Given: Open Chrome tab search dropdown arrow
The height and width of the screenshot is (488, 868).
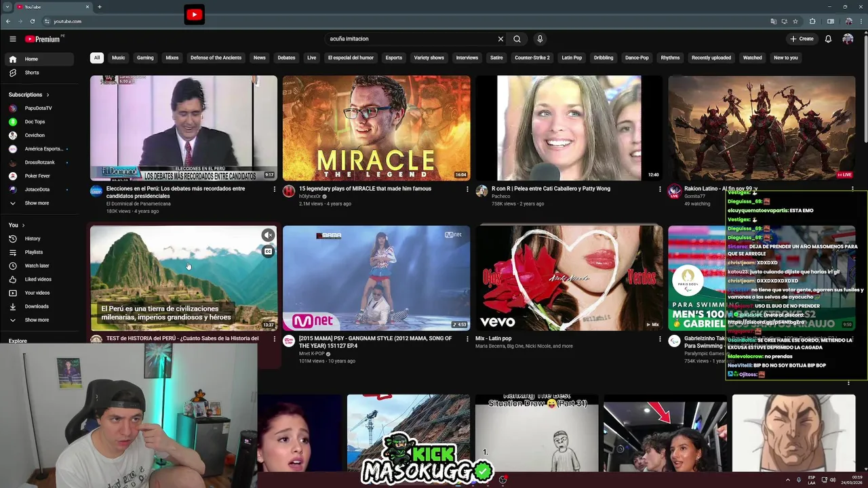Looking at the screenshot, I should click(6, 7).
